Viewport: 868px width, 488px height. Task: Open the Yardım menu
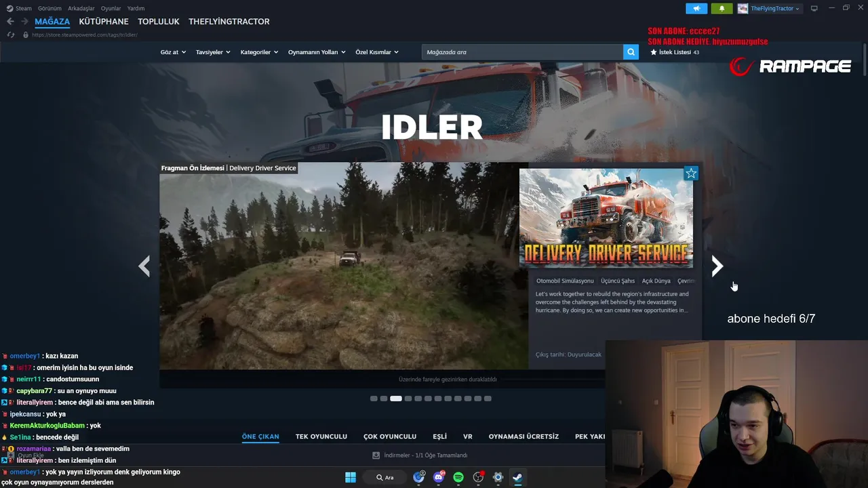point(136,9)
